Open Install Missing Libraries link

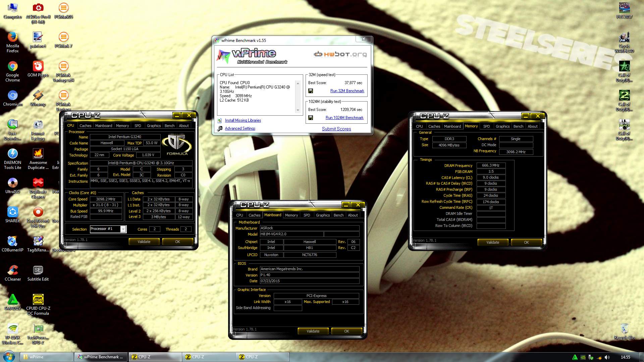(x=243, y=120)
